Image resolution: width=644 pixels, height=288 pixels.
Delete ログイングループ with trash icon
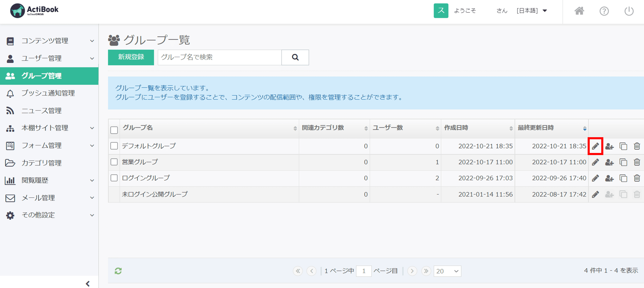pos(637,178)
